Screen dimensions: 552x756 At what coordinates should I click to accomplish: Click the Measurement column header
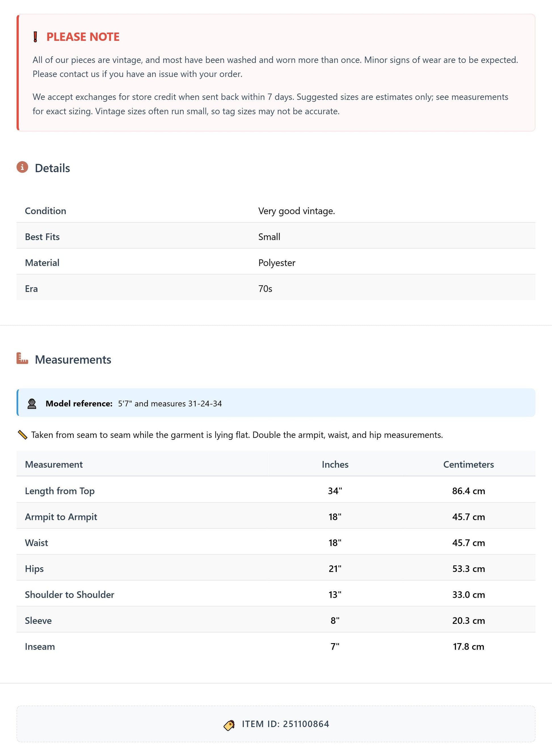click(54, 464)
